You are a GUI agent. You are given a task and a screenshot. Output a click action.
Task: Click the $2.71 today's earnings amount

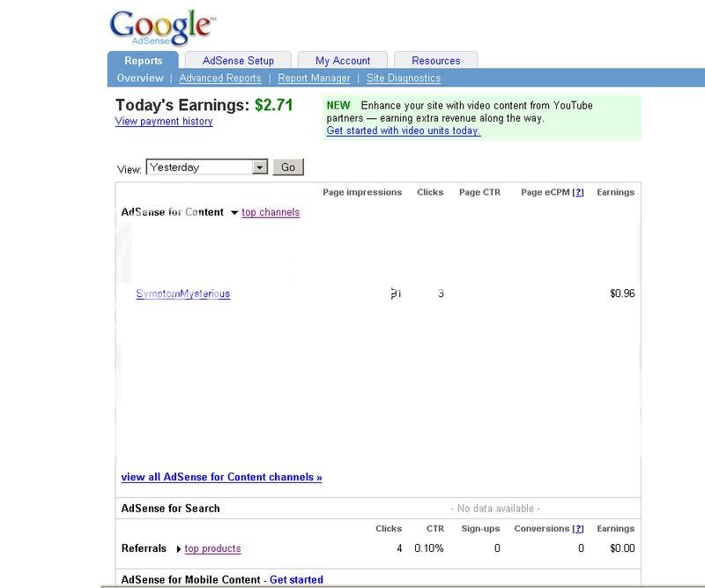(274, 105)
